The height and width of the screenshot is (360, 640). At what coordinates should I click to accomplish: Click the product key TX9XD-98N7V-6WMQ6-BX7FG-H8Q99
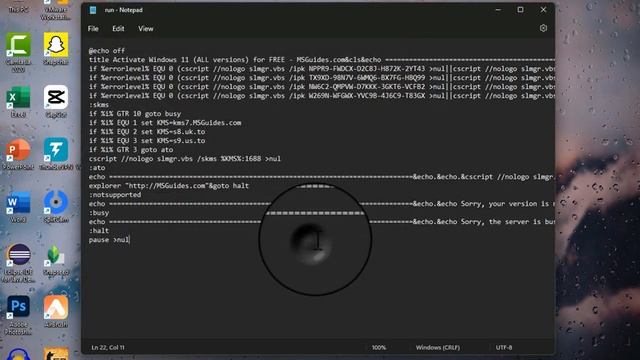(x=367, y=78)
